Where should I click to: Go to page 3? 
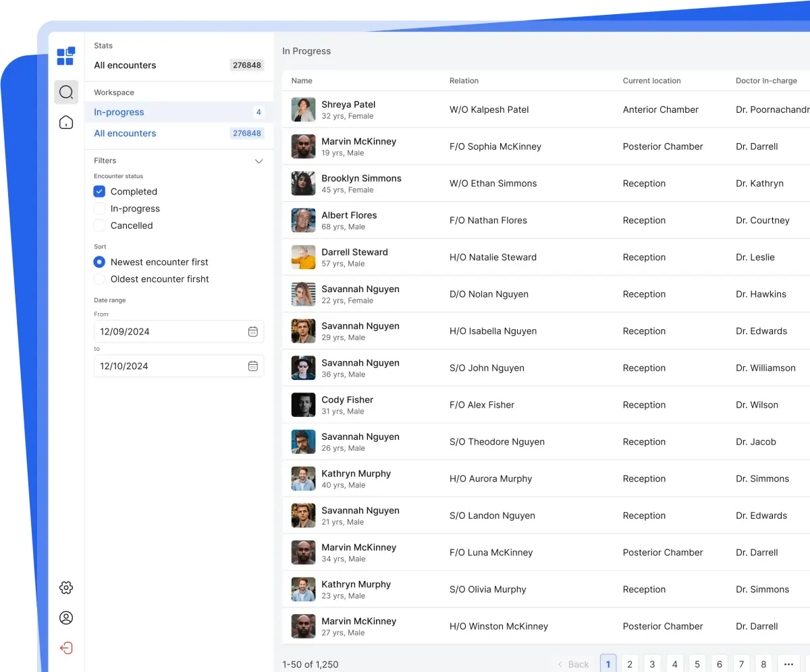pyautogui.click(x=652, y=665)
